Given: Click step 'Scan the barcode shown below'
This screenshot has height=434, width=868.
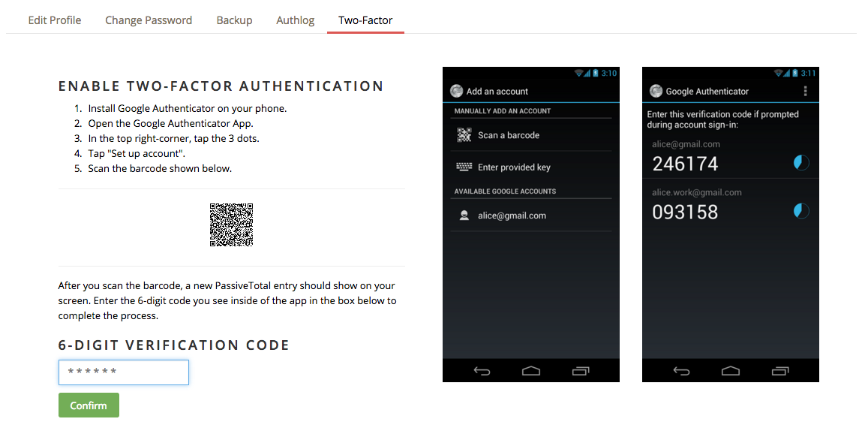Looking at the screenshot, I should (x=160, y=168).
